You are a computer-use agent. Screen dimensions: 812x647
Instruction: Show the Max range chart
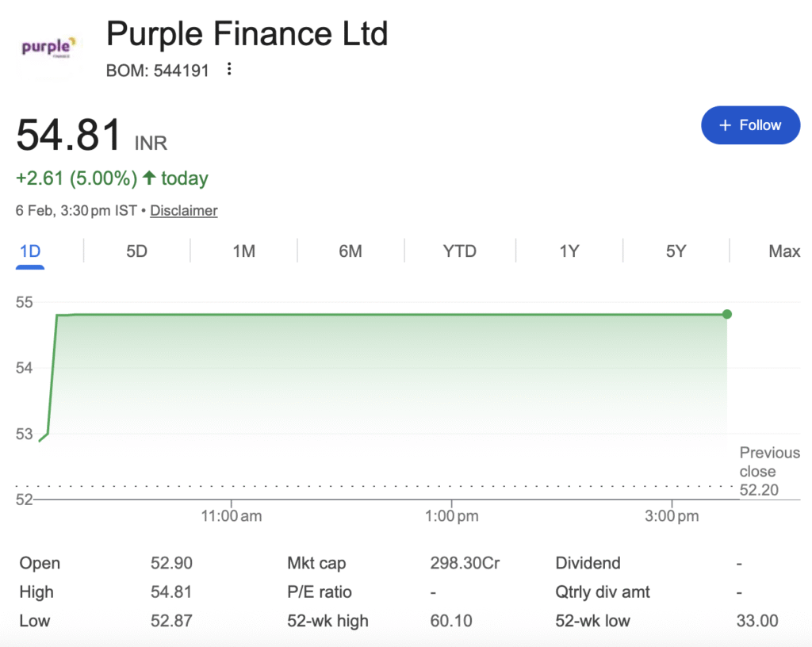tap(783, 251)
